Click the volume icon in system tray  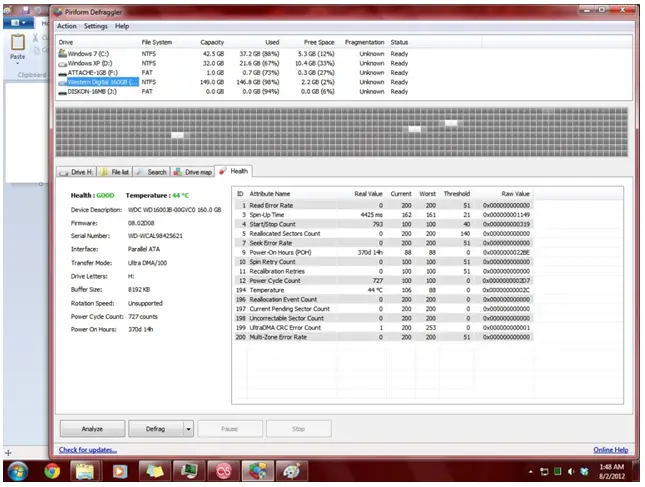pyautogui.click(x=571, y=472)
